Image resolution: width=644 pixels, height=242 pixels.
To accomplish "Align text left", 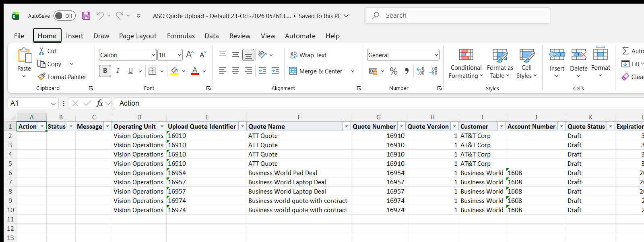I will pyautogui.click(x=223, y=71).
